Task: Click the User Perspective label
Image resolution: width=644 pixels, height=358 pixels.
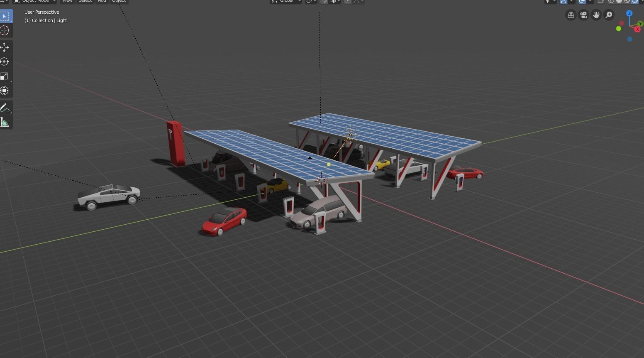Action: click(x=42, y=12)
